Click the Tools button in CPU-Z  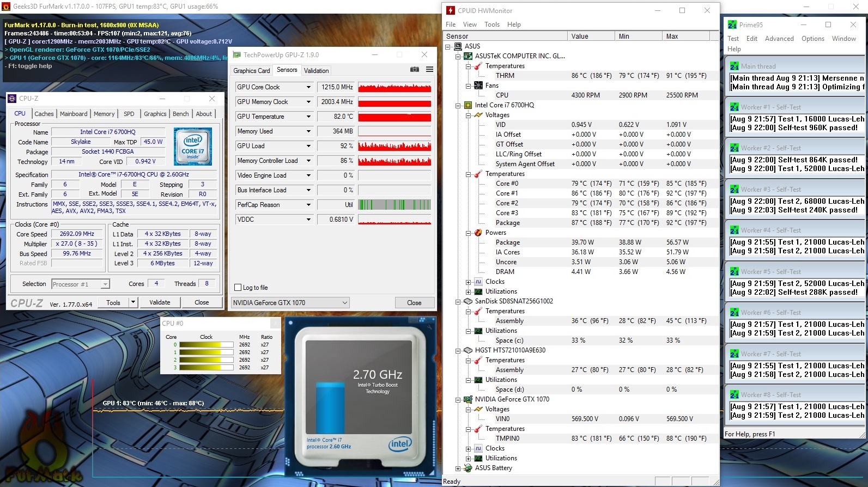click(113, 302)
